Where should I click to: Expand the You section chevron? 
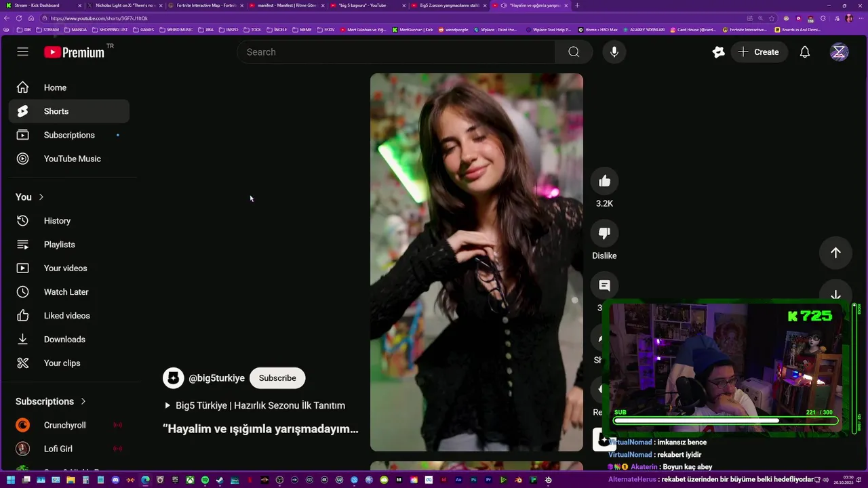(x=41, y=197)
